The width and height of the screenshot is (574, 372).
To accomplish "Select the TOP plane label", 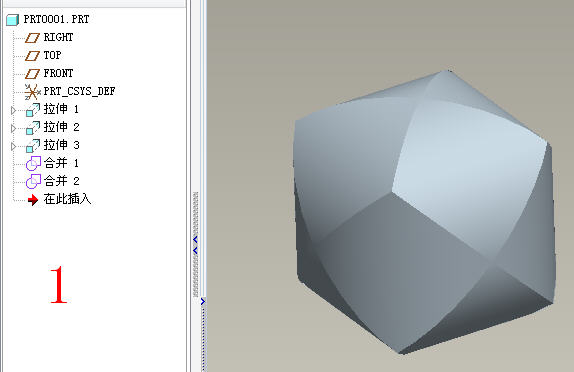I will [52, 55].
